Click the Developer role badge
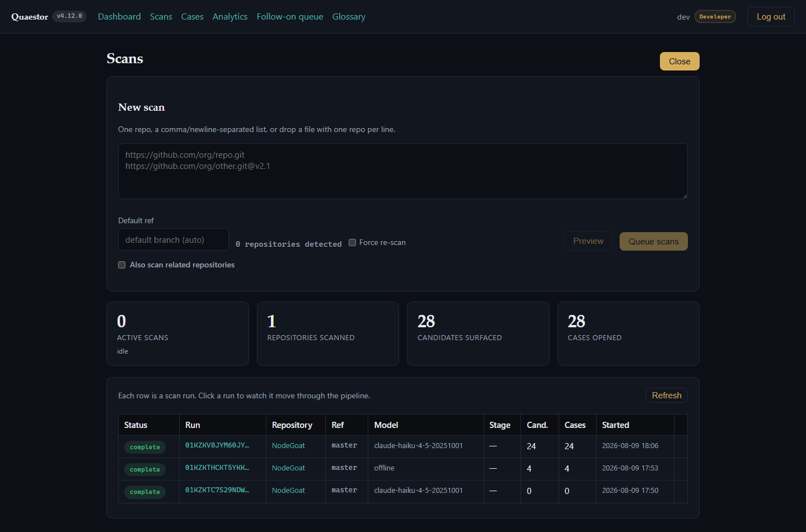Viewport: 806px width, 532px height. pyautogui.click(x=715, y=17)
